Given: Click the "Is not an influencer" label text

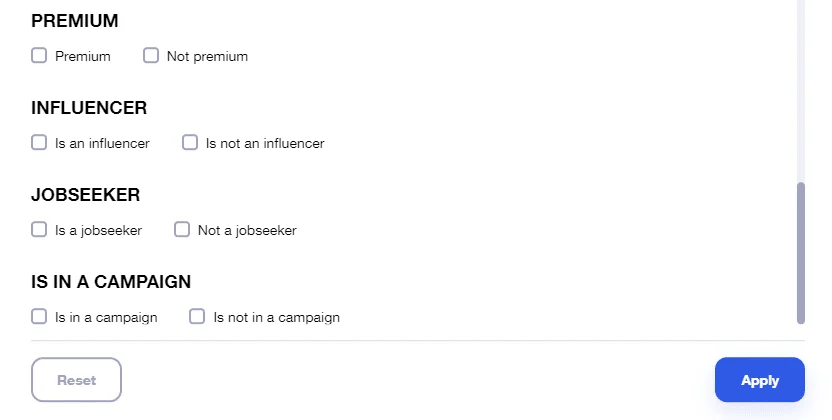Looking at the screenshot, I should [x=265, y=143].
